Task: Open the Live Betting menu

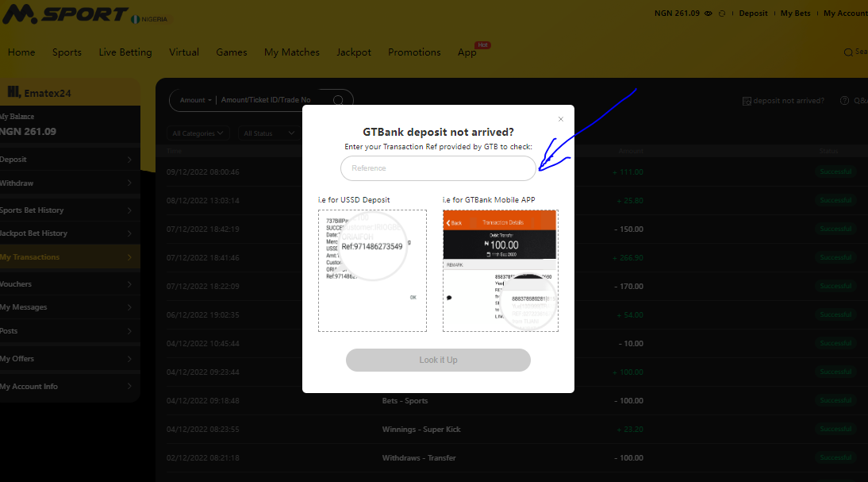Action: click(125, 52)
